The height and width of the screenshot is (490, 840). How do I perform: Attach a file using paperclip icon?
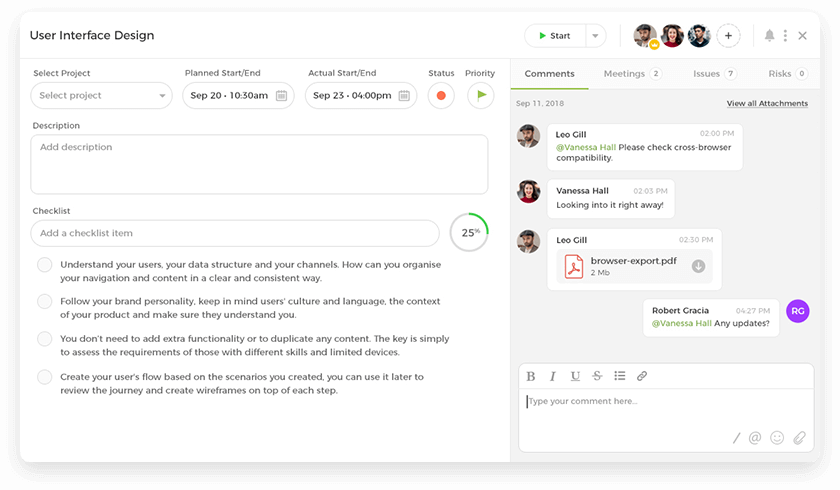point(799,438)
